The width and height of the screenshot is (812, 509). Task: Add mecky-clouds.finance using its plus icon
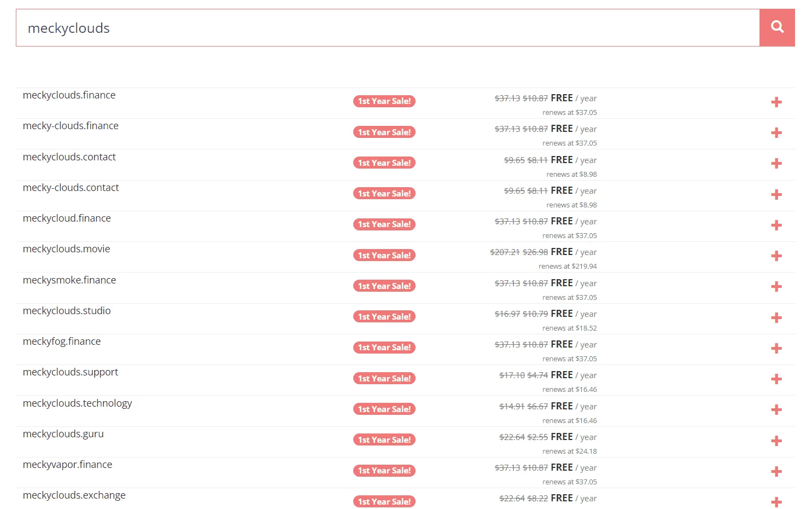tap(776, 133)
